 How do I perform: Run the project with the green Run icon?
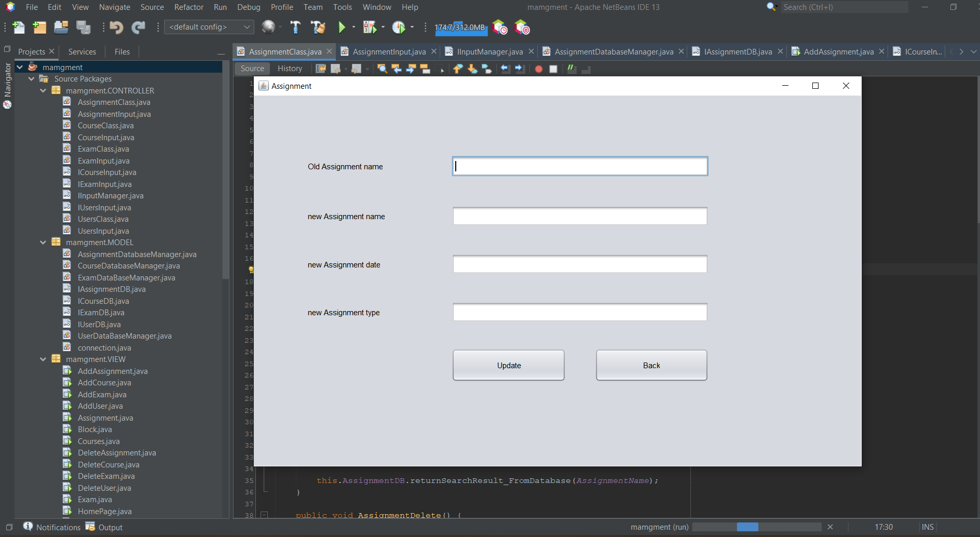[342, 27]
